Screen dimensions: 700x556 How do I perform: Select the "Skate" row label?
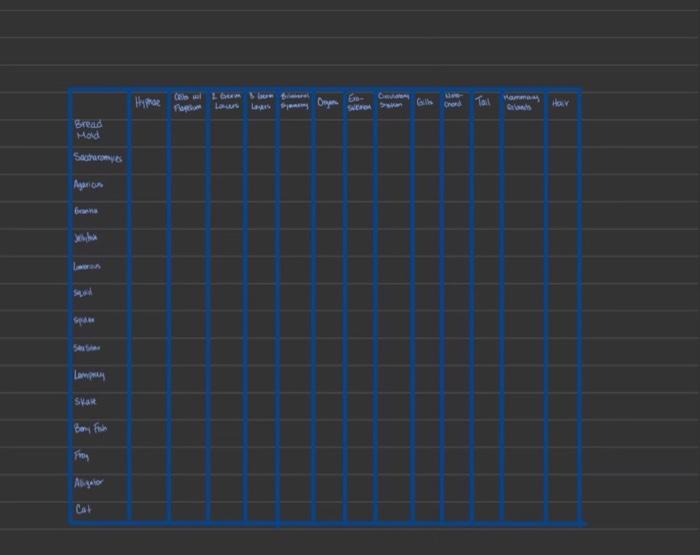85,401
